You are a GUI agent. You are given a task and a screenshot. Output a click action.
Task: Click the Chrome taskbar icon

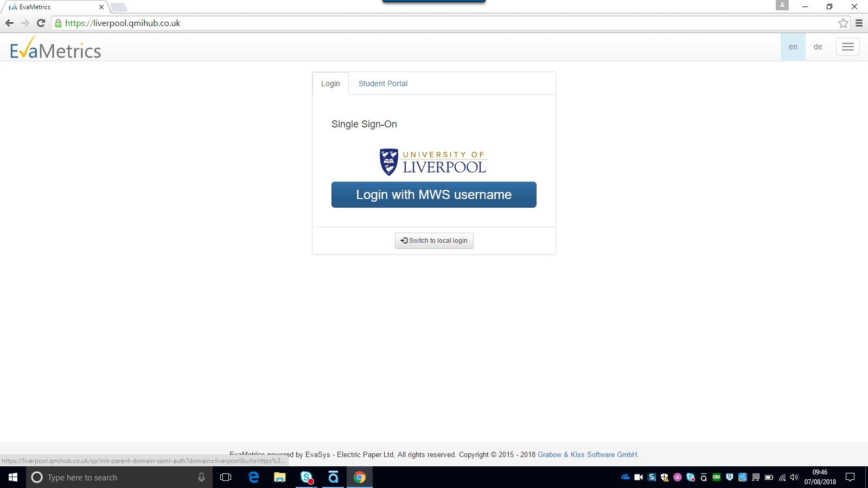tap(360, 477)
